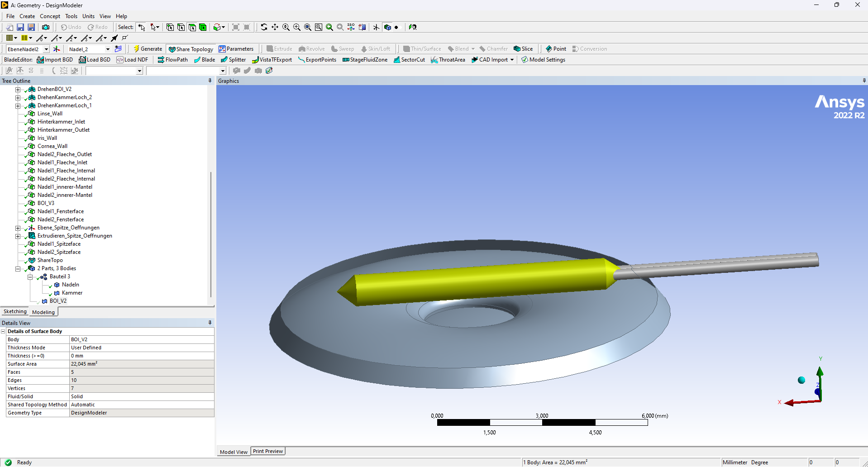Click the Slice tool

click(x=523, y=49)
